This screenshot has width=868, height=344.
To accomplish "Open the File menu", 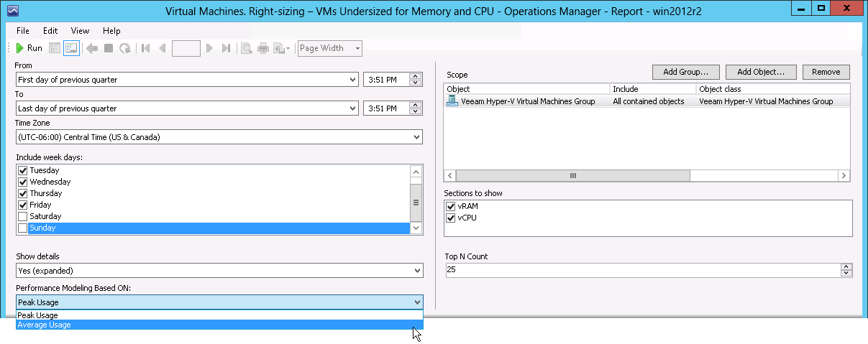I will 22,31.
